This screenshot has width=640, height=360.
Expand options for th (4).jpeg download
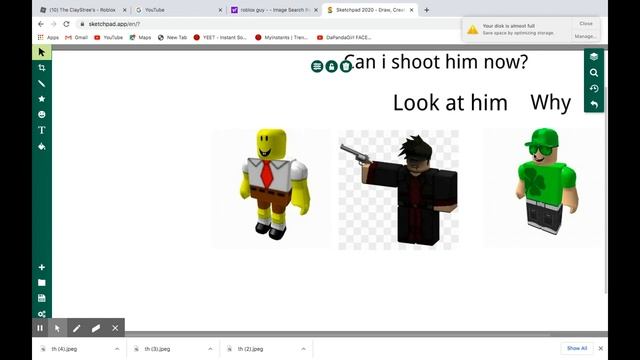117,349
